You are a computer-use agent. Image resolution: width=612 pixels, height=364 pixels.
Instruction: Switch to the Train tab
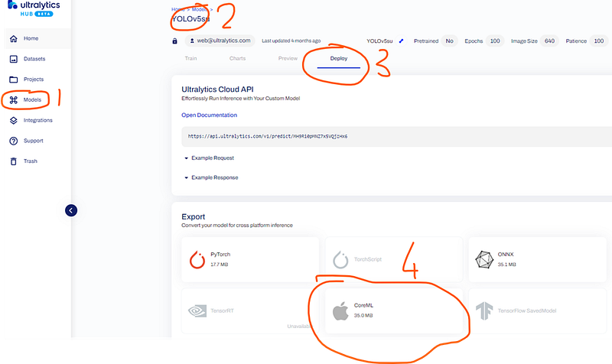click(190, 59)
